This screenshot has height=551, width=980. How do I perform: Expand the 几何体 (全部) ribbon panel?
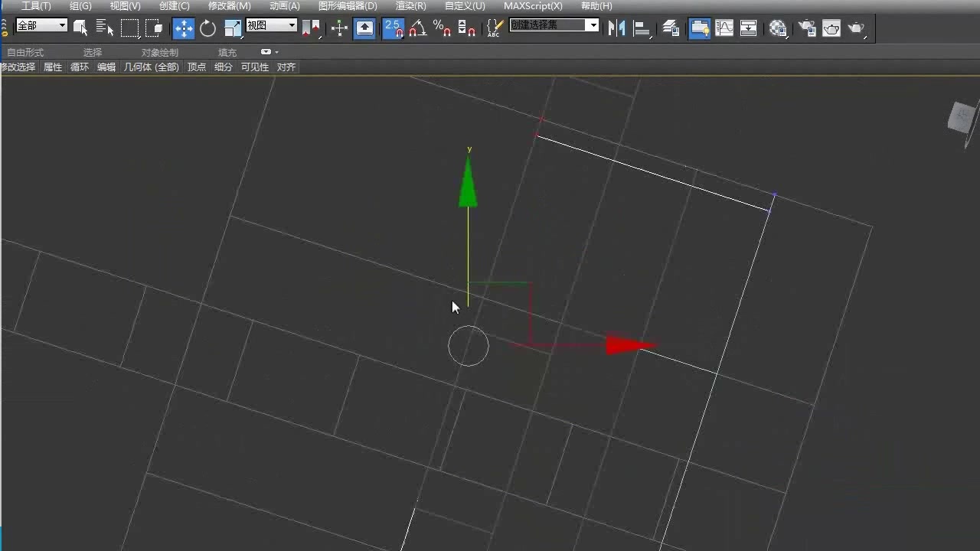tap(152, 67)
